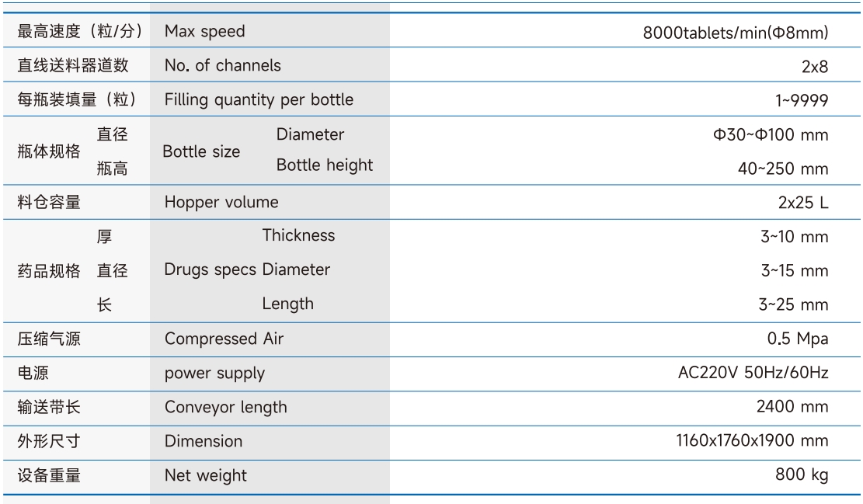
Task: Click 'Filling quantity per bottle' label
Action: (x=259, y=100)
